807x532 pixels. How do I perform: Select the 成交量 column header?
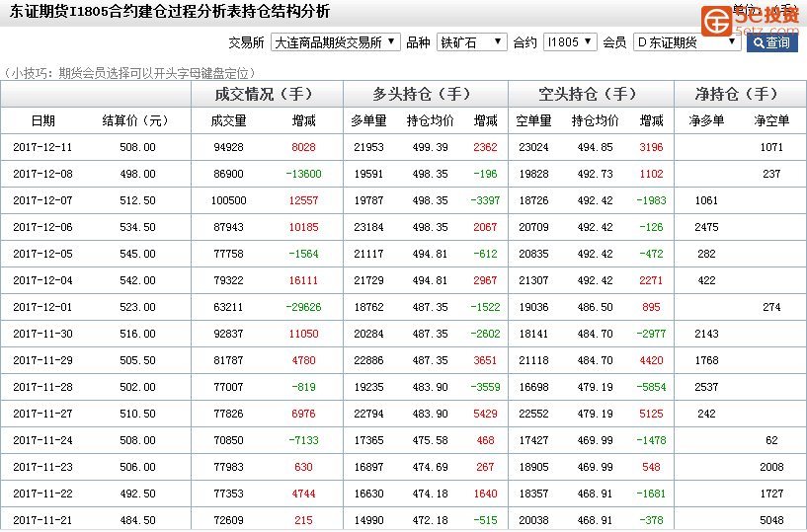coord(228,120)
